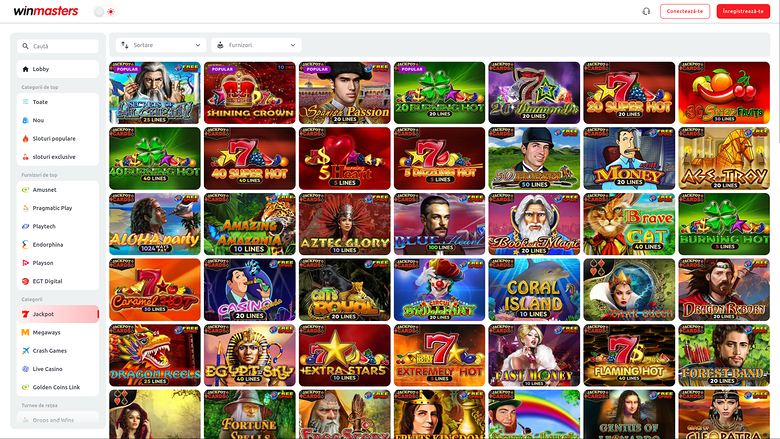The image size is (780, 439).
Task: Launch Aloha Party game
Action: [x=155, y=224]
